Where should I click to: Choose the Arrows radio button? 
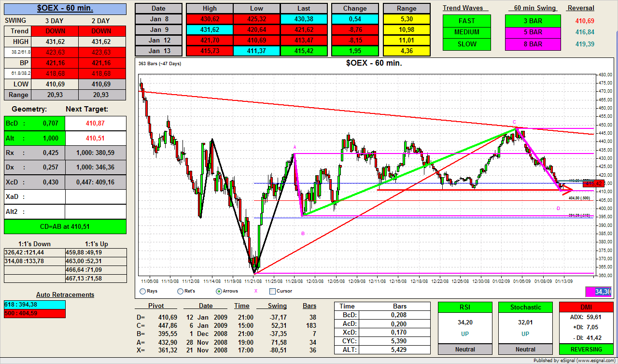219,291
